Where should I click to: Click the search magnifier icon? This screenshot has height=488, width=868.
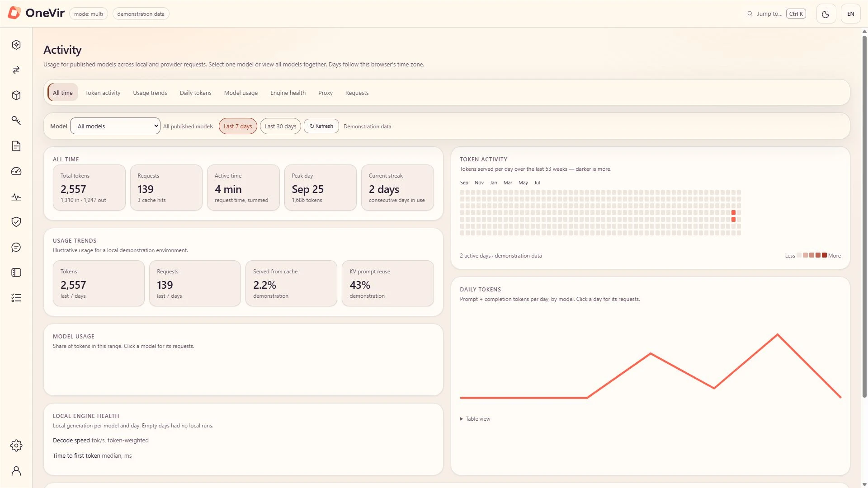[x=750, y=14]
